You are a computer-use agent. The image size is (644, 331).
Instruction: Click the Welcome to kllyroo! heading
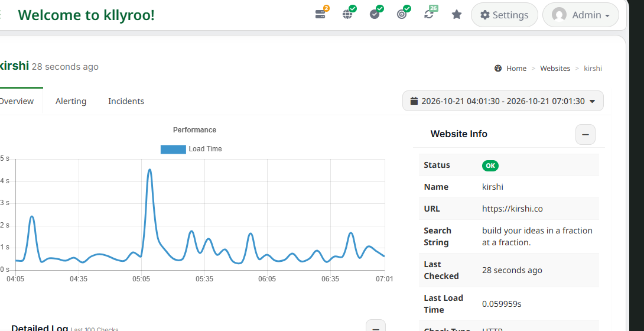click(86, 15)
